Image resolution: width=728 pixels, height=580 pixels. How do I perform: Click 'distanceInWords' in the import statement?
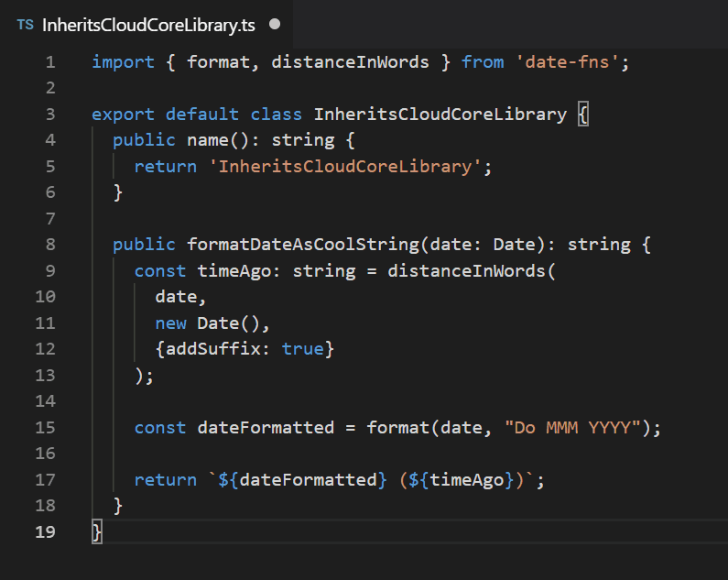click(350, 61)
